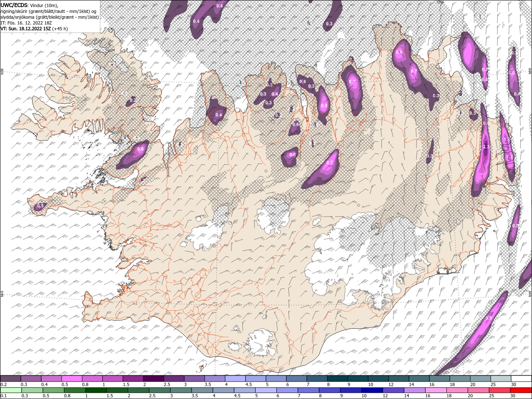Screen dimensions: 532x399
Task: Select the light grey snow swatch labeled 25
Action: [501, 378]
